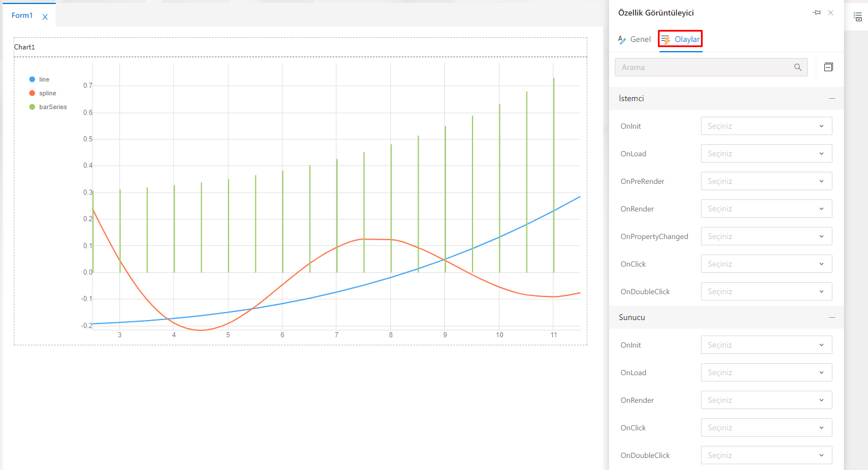The height and width of the screenshot is (470, 868).
Task: Expand the Sunucu OnRender dropdown
Action: point(766,400)
